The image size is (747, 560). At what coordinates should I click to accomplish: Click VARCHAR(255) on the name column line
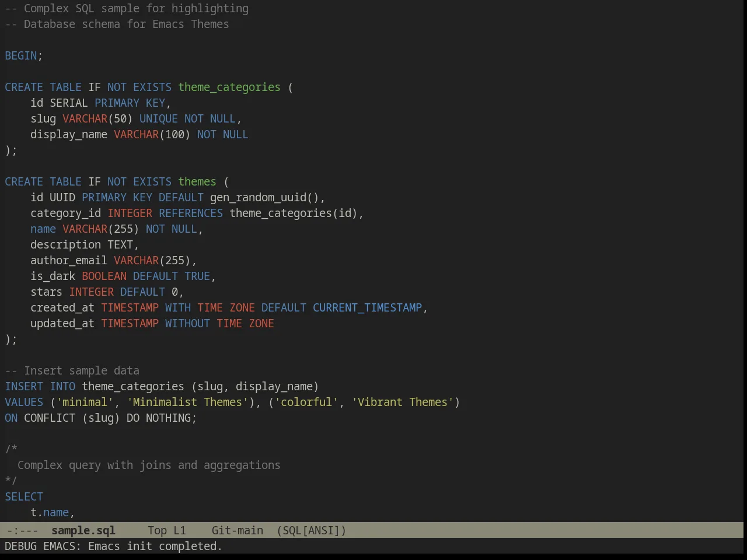(x=101, y=229)
